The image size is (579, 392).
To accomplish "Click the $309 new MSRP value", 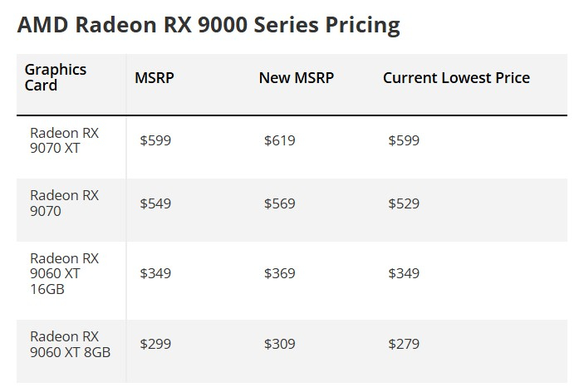I will point(279,344).
